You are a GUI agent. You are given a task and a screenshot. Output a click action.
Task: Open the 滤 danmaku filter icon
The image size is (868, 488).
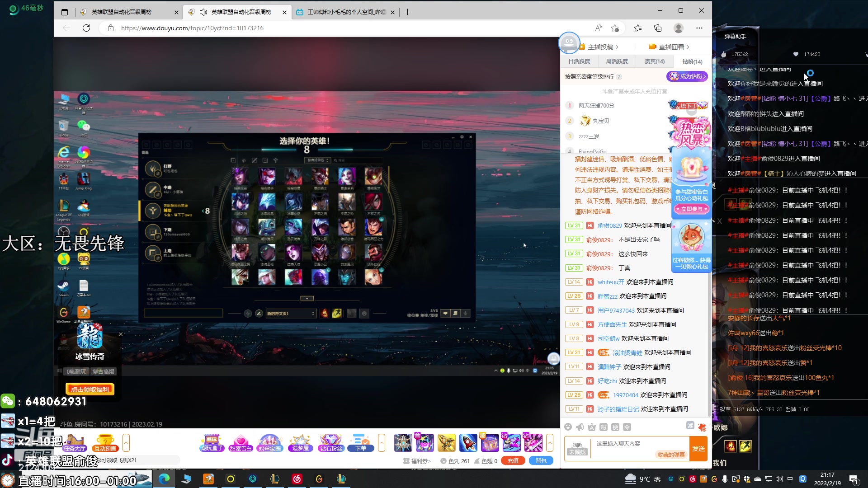[x=690, y=426]
